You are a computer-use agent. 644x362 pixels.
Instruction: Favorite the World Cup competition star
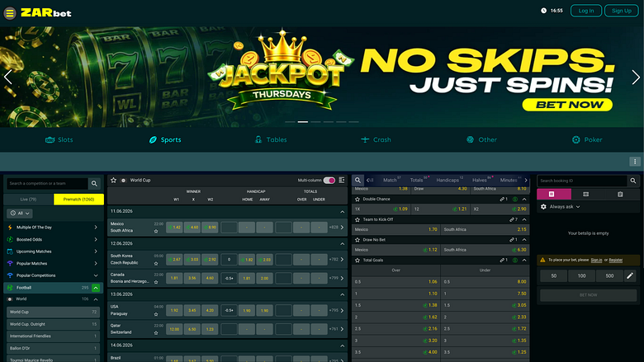click(114, 180)
